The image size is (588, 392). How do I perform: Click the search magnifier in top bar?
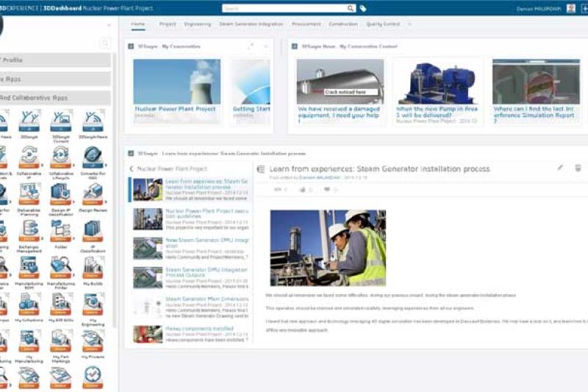click(351, 8)
